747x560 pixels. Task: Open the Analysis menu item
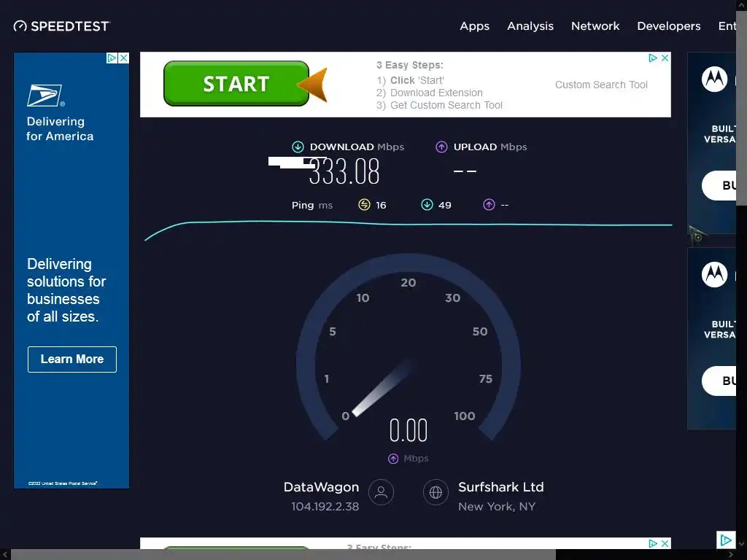click(x=530, y=26)
